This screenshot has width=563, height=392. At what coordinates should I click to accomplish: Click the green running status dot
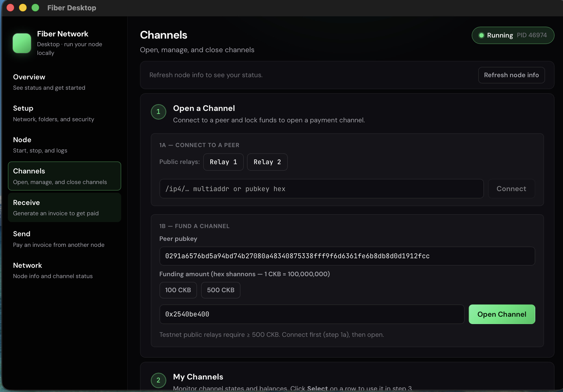[x=481, y=35]
